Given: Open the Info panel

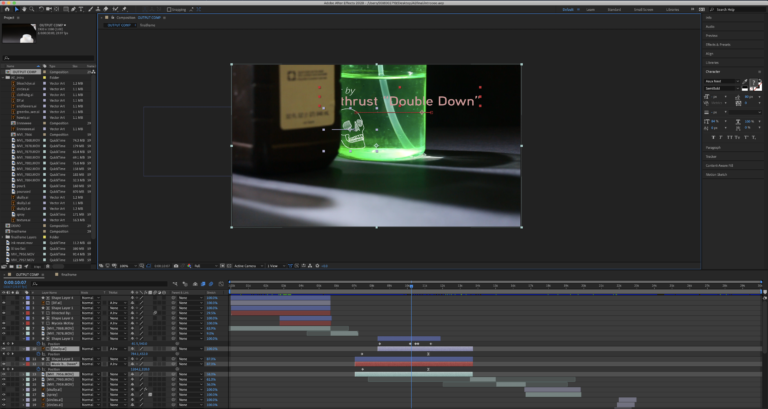Looking at the screenshot, I should (709, 18).
